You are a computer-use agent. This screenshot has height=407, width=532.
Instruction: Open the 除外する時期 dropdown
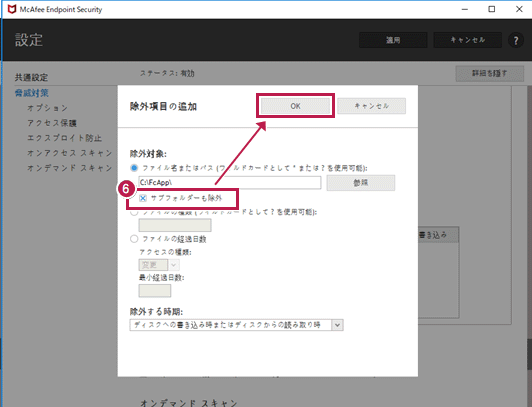point(236,325)
